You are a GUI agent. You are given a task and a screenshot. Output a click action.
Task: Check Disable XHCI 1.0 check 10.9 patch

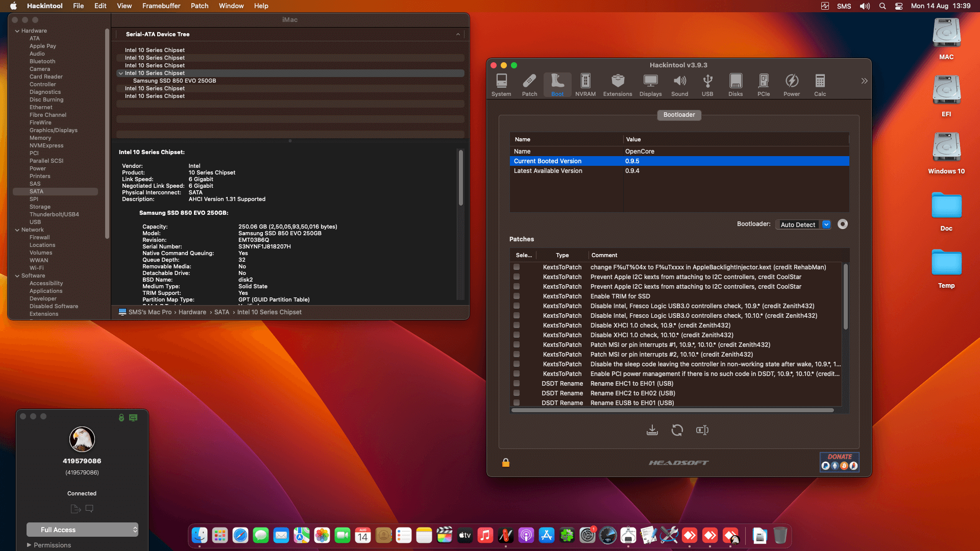517,325
